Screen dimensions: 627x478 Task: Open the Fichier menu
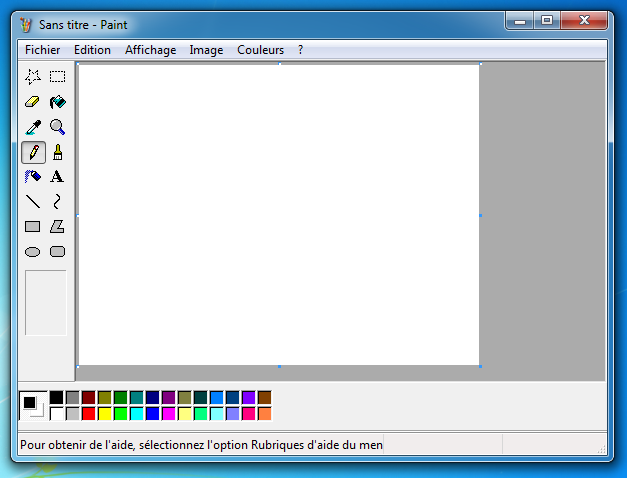[x=42, y=50]
